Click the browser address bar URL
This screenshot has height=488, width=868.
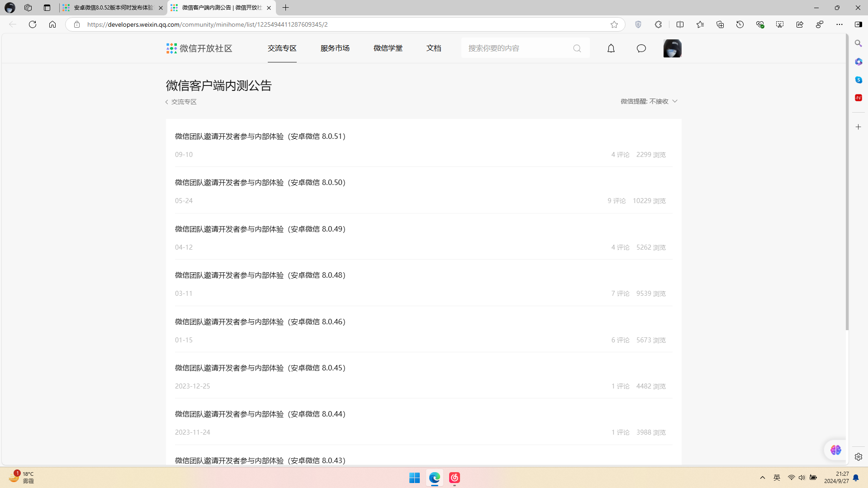click(x=207, y=24)
